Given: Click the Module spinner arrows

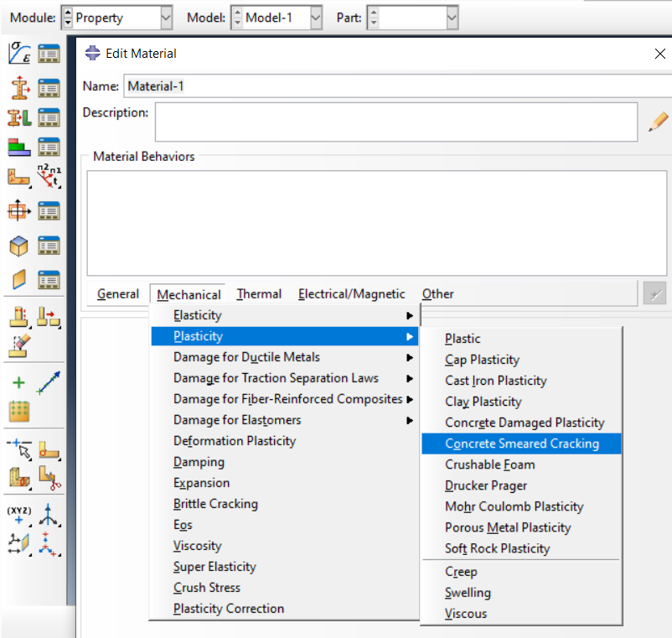Looking at the screenshot, I should 68,18.
